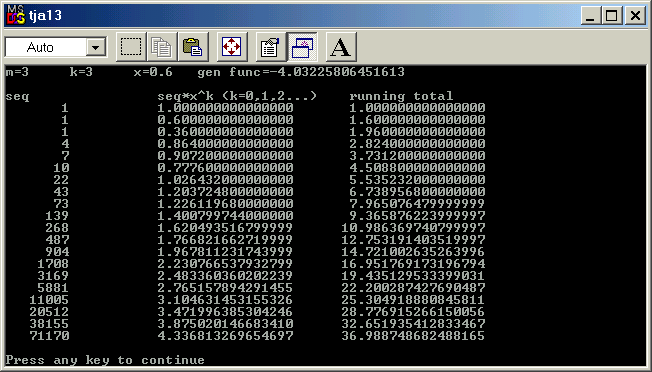652x372 pixels.
Task: Click the gen func=-4.03225806451613 value
Action: (301, 72)
